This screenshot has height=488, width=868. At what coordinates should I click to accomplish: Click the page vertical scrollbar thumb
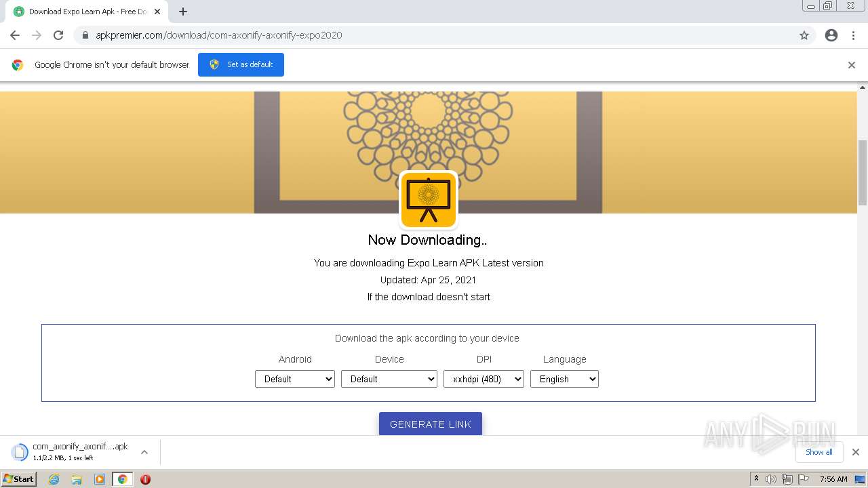pyautogui.click(x=863, y=172)
